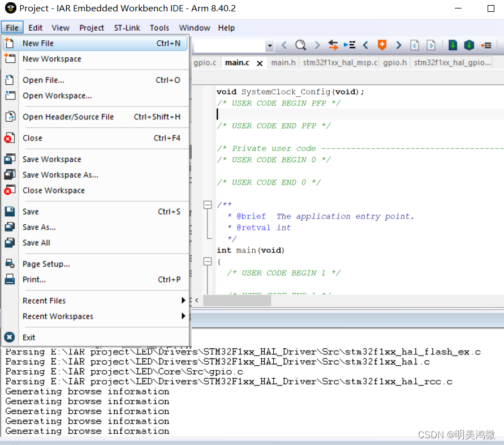Click the Page Setup icon
Viewport: 504px width, 445px height.
coord(10,264)
